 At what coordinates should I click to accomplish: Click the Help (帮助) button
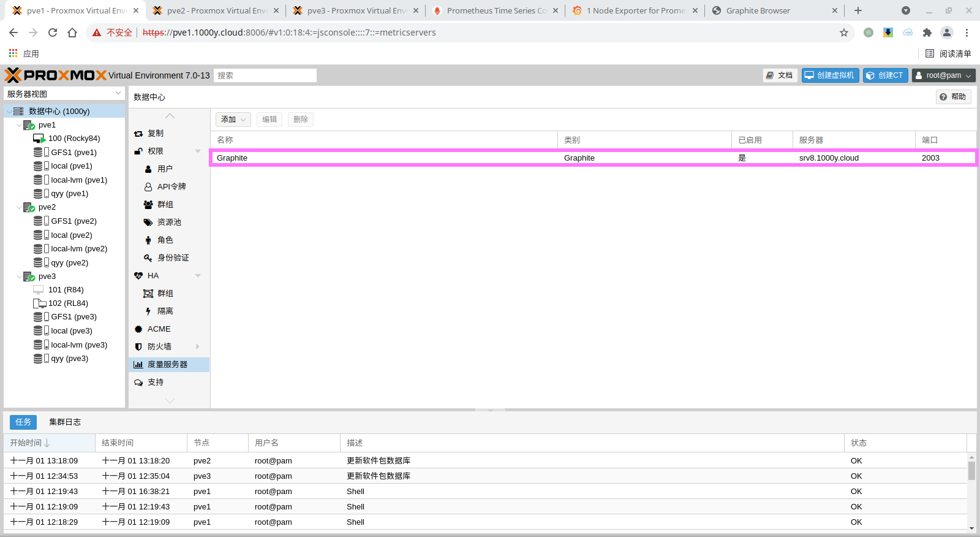pos(953,97)
